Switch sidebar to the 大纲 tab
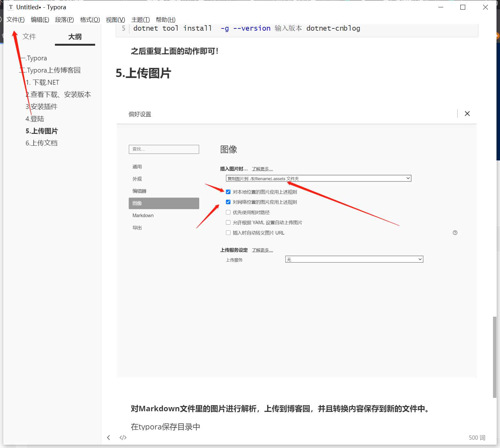Viewport: 500px width, 448px height. click(75, 37)
